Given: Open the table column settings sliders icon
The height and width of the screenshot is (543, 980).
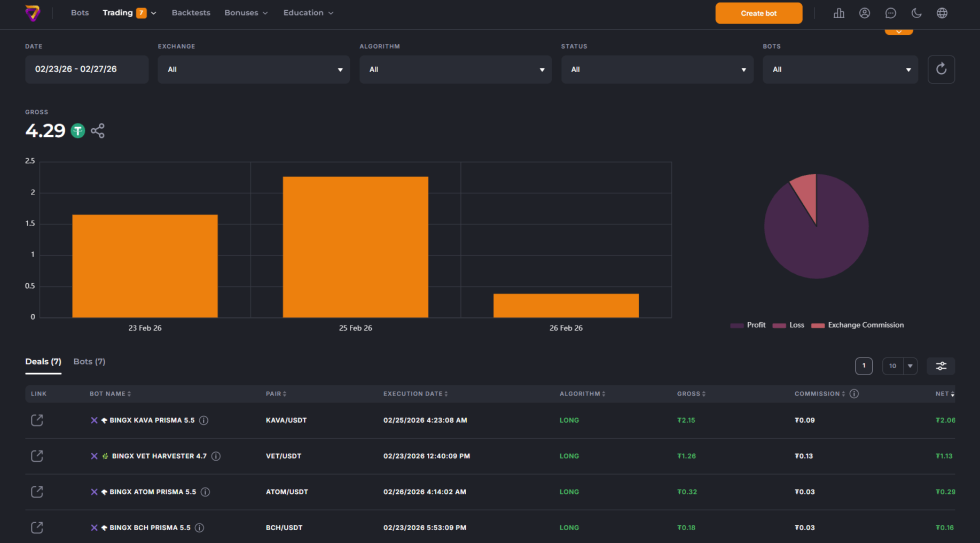Looking at the screenshot, I should tap(941, 366).
